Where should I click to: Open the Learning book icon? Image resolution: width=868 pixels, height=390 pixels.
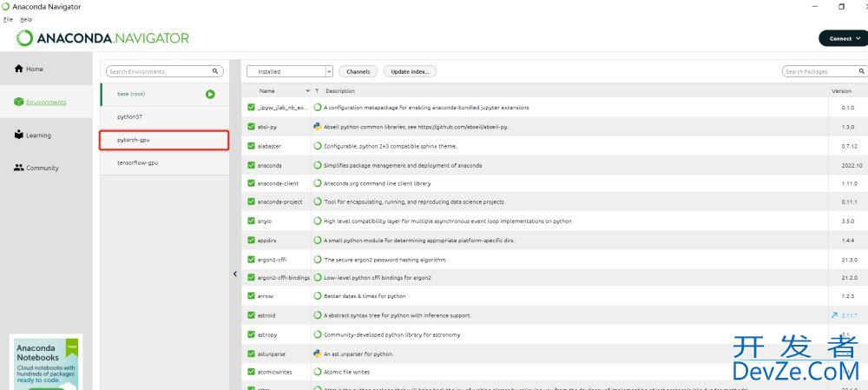[19, 135]
